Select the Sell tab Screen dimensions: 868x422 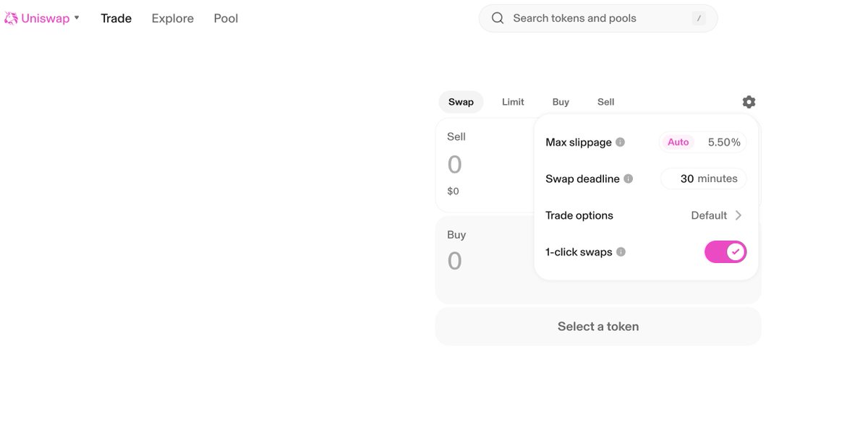coord(605,102)
